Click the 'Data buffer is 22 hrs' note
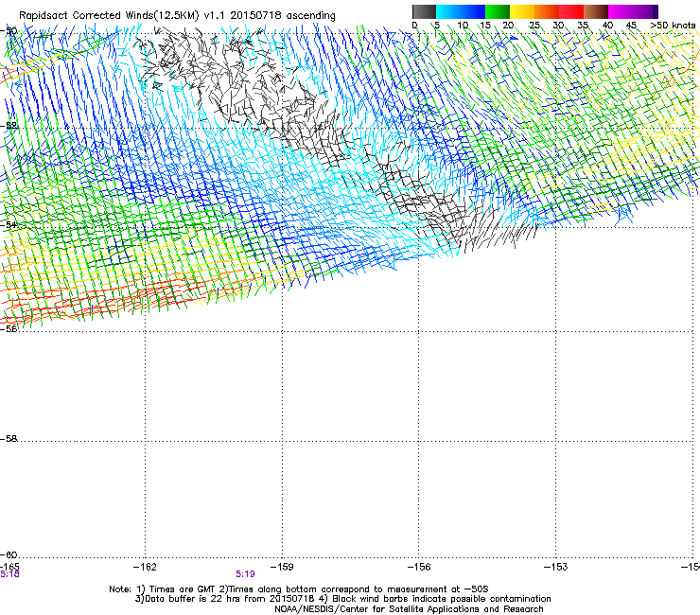700x615 pixels. point(225,599)
